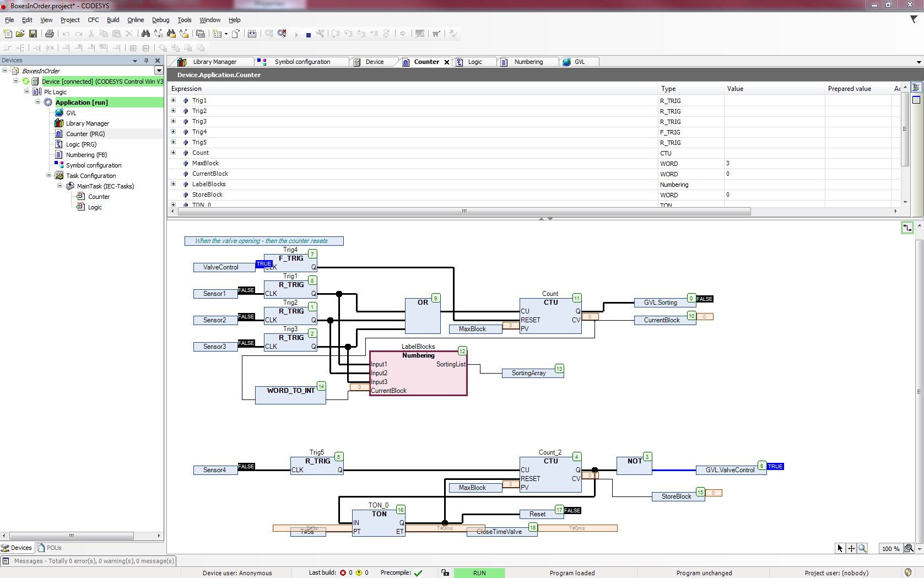Screen dimensions: 924x578
Task: Click the tabular view icon beside declaration table
Action: point(916,100)
